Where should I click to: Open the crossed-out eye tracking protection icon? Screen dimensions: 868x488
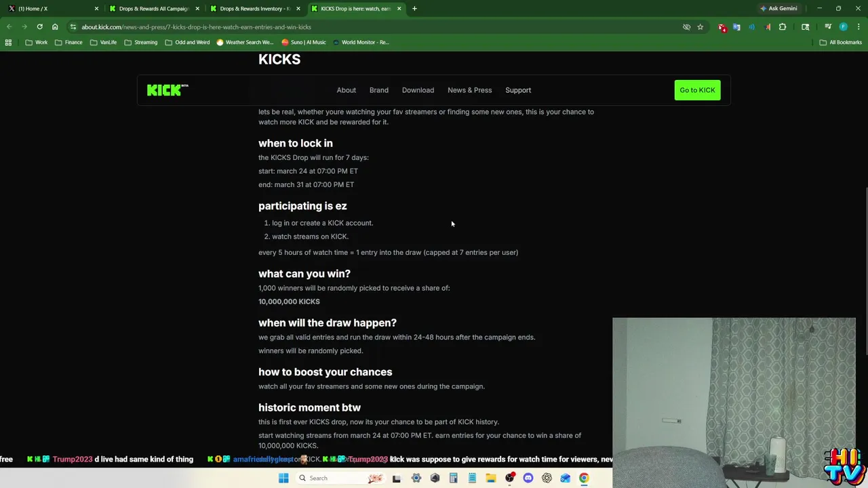686,27
